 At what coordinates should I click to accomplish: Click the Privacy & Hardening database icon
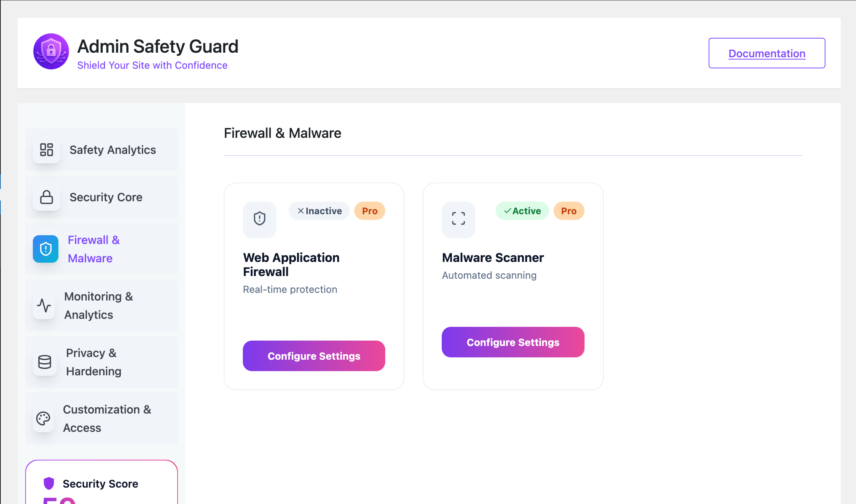point(45,362)
